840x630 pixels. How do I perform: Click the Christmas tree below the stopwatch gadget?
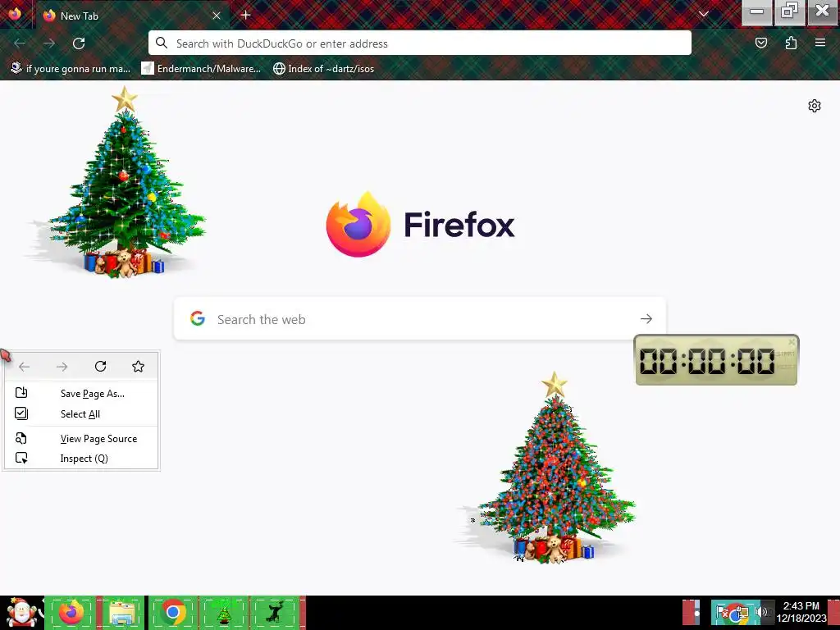click(552, 467)
